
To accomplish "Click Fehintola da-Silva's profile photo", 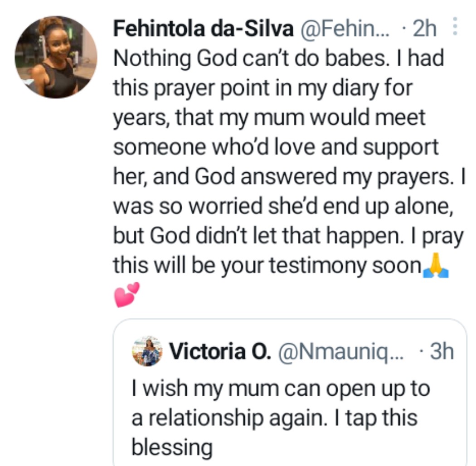I will tap(56, 58).
